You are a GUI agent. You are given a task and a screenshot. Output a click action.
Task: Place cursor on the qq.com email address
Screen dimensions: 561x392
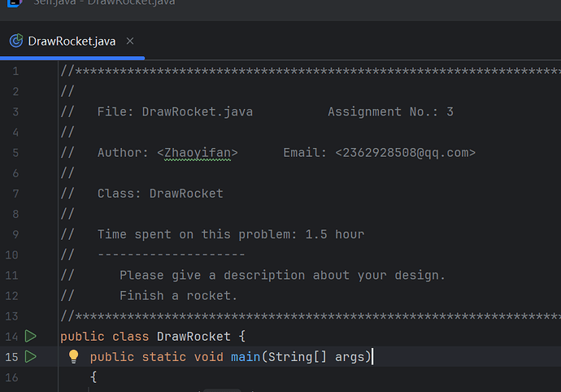click(x=405, y=153)
